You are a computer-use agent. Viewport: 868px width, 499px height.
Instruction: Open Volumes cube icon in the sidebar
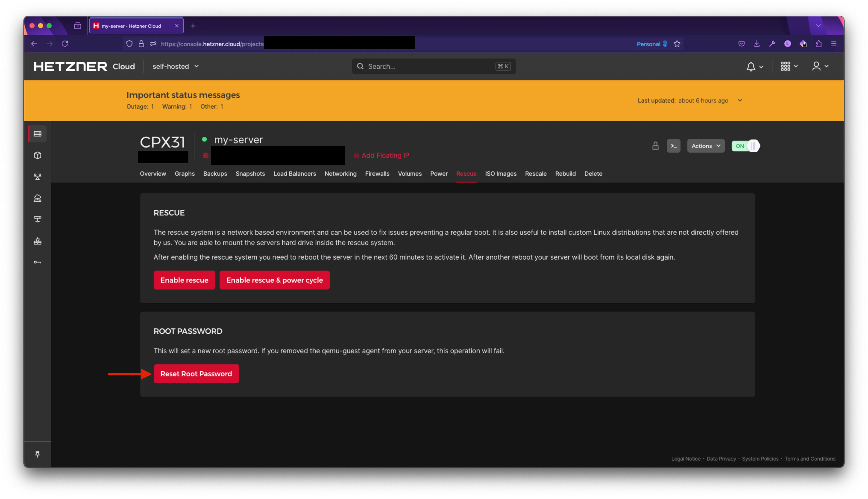(x=38, y=155)
